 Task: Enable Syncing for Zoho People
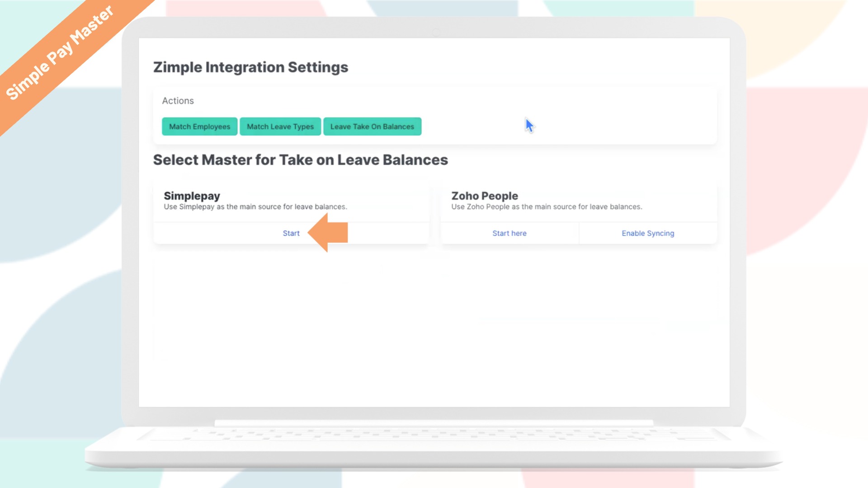click(647, 233)
